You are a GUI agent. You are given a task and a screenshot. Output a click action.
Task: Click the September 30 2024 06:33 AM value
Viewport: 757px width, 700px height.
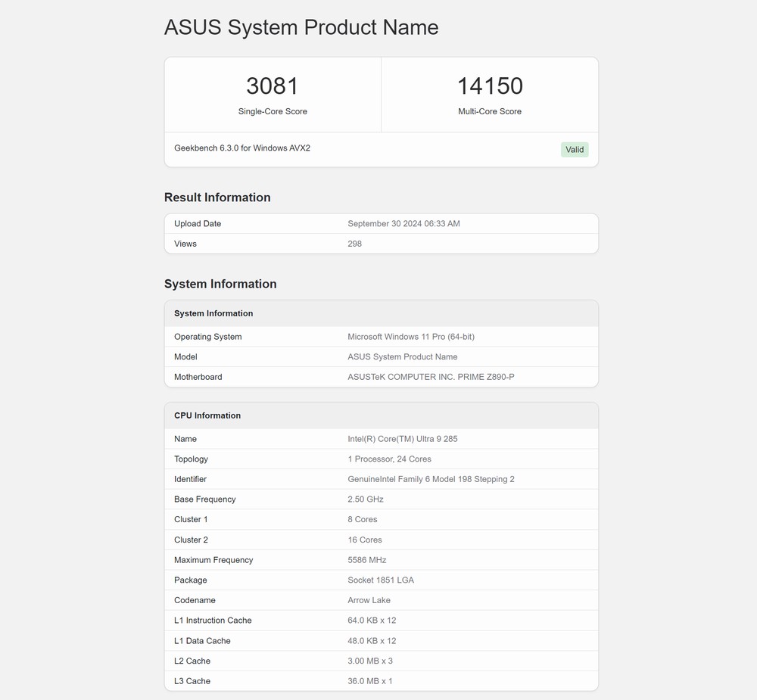[x=403, y=223]
